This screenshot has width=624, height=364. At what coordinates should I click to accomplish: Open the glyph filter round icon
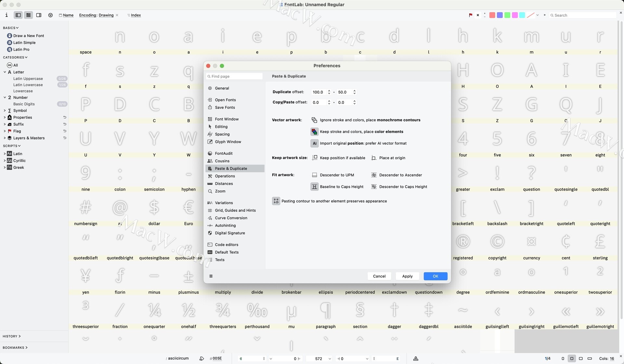50,15
